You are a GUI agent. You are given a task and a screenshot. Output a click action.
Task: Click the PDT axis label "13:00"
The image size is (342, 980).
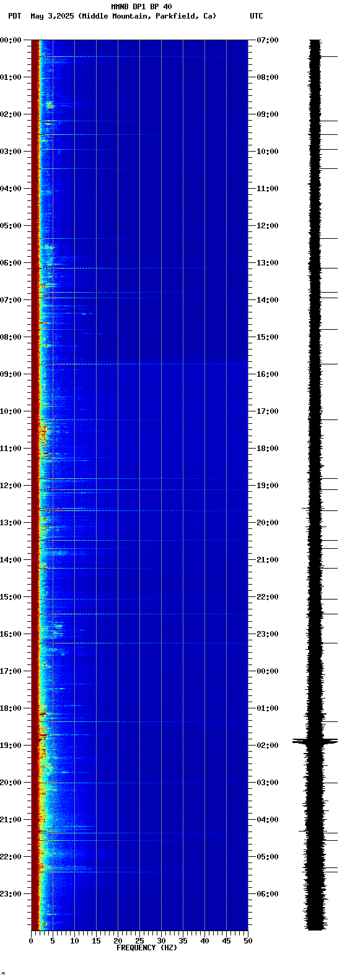[x=11, y=523]
